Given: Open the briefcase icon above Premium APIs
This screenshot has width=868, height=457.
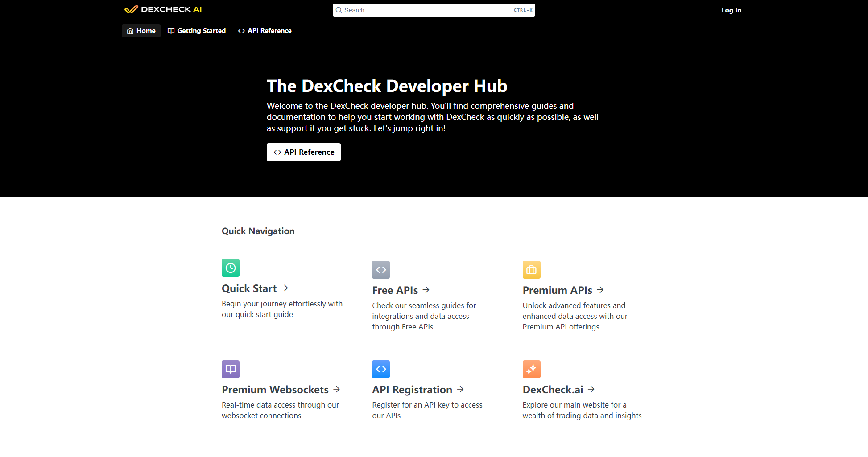Looking at the screenshot, I should tap(531, 270).
